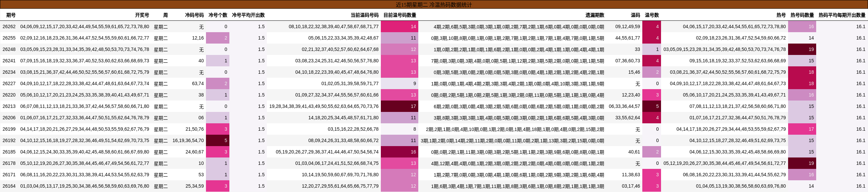The image size is (868, 192).
Task: Select period number 26213
Action: [9, 106]
